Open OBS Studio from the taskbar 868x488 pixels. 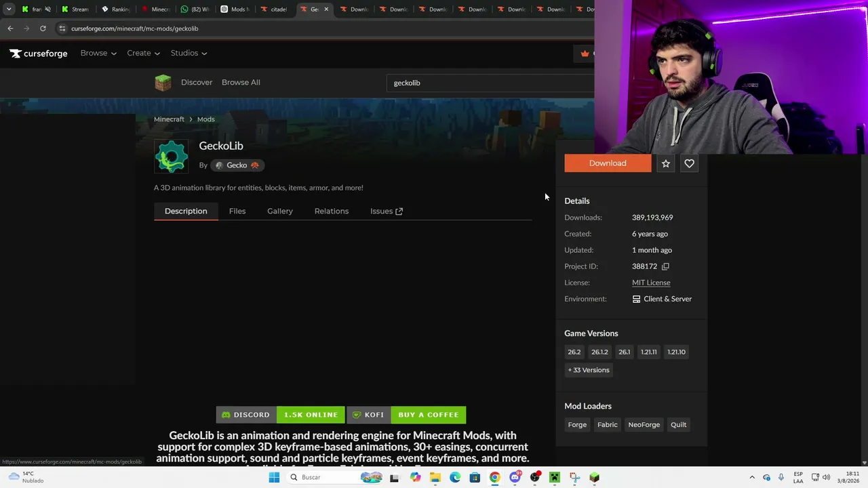point(535,477)
